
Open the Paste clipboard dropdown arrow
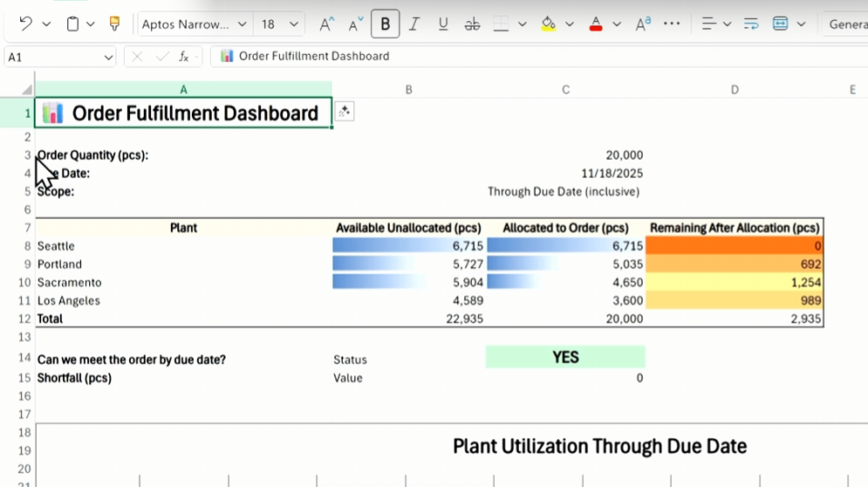(x=90, y=24)
